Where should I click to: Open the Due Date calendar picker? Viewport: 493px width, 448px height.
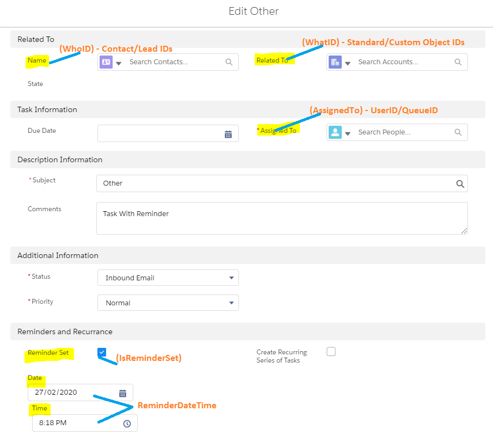tap(228, 133)
